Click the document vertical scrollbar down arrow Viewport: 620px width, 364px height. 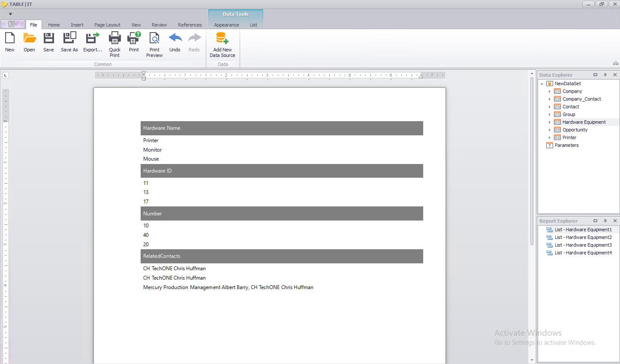coord(532,360)
